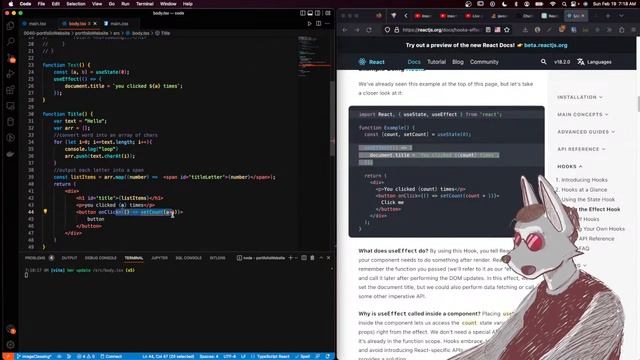The width and height of the screenshot is (640, 360).
Task: Open Manage gear icon in activity bar
Action: [x=11, y=344]
